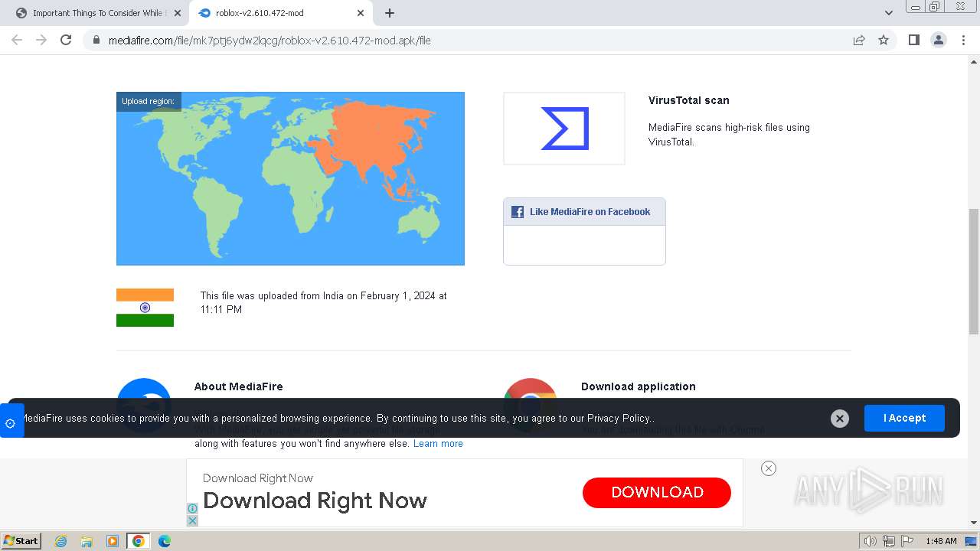The image size is (980, 551).
Task: Click the network tray icon
Action: pos(889,541)
